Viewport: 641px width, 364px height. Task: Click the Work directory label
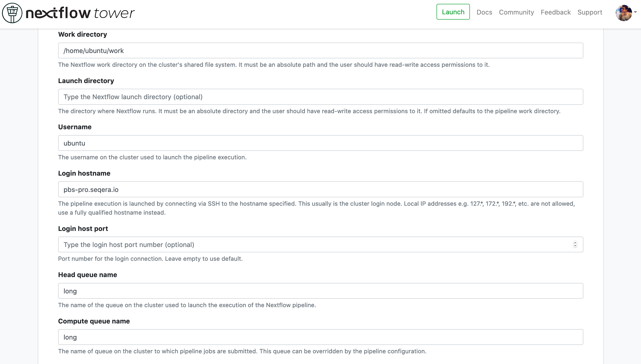coord(83,34)
